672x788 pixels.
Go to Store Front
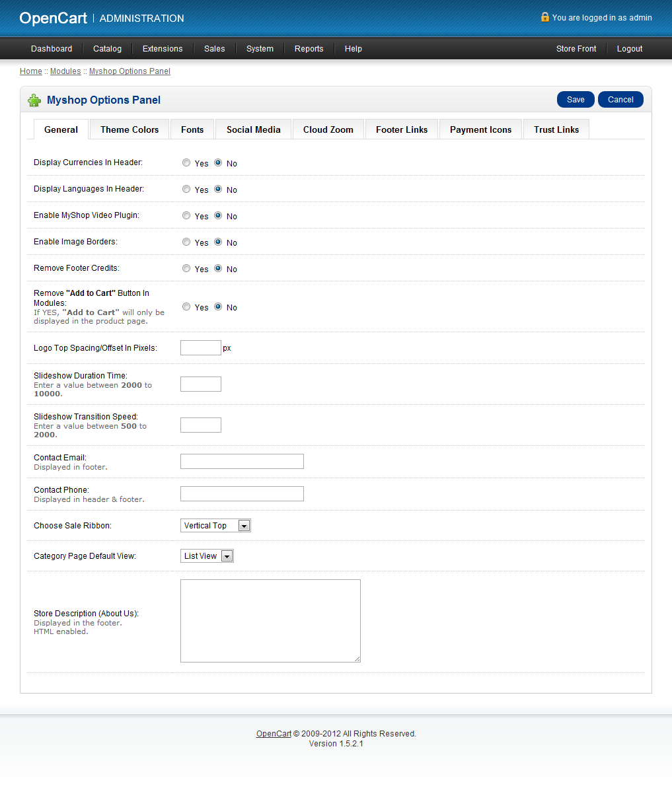pyautogui.click(x=576, y=49)
